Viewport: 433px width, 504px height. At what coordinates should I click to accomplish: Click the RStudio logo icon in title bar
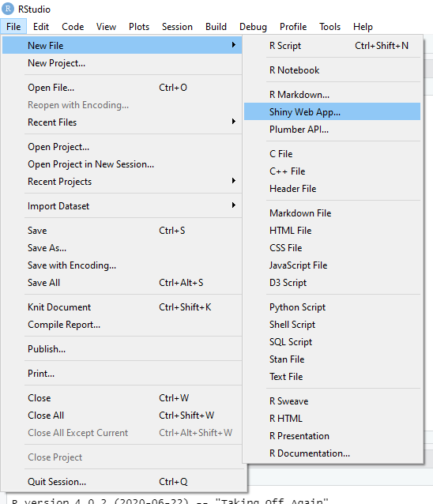8,9
